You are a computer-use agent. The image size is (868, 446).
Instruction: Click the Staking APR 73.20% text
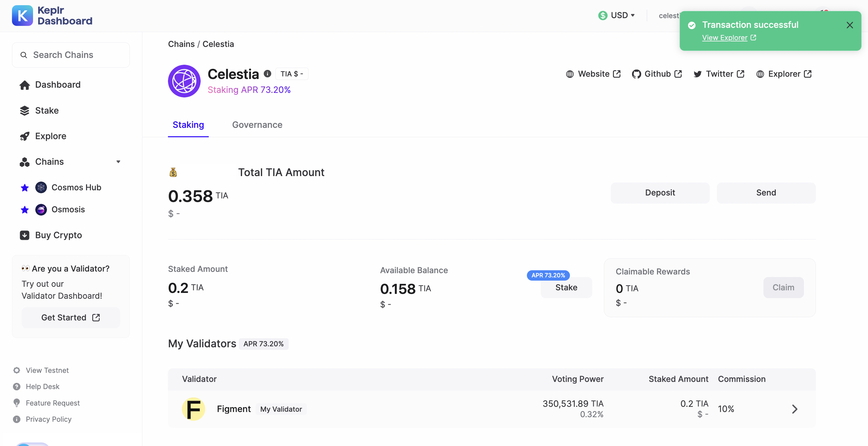point(249,90)
